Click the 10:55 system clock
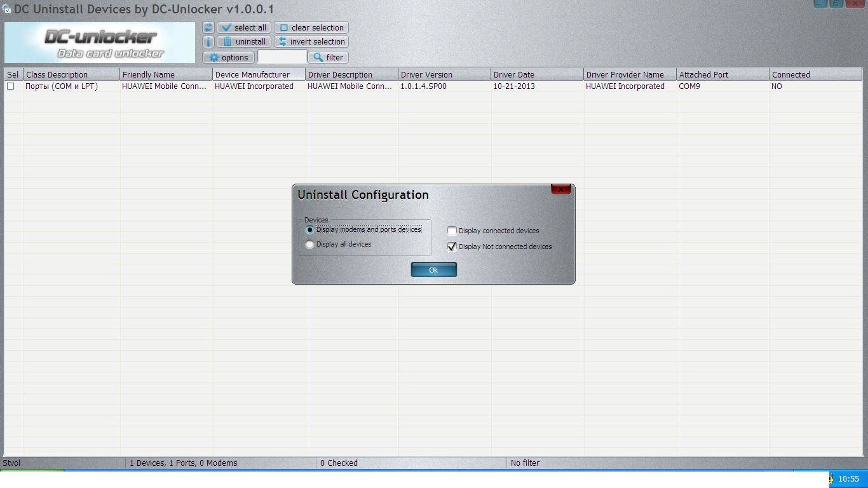Screen dimensions: 868x488 pyautogui.click(x=848, y=479)
